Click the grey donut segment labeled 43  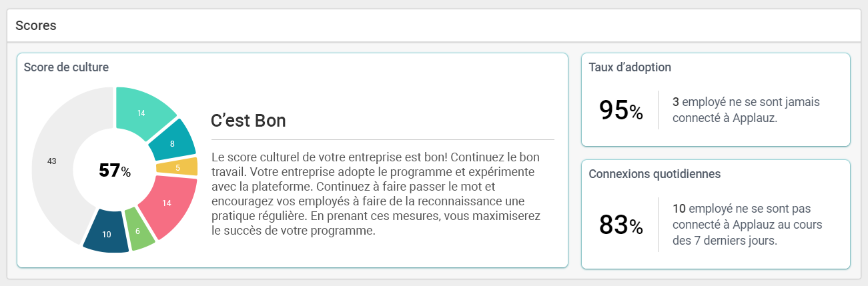pyautogui.click(x=52, y=161)
